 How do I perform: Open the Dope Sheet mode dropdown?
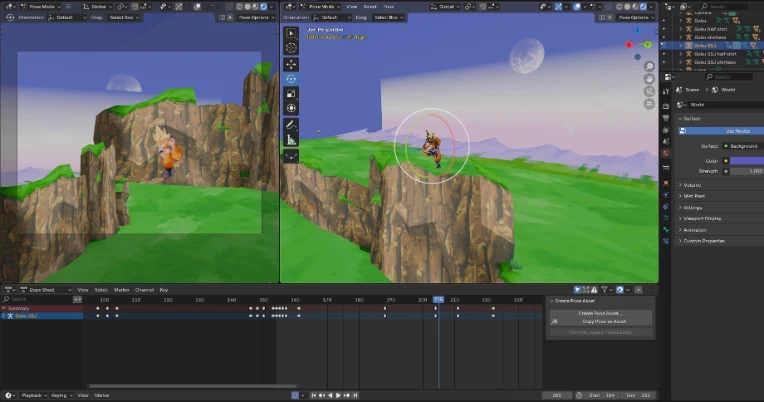(x=46, y=289)
